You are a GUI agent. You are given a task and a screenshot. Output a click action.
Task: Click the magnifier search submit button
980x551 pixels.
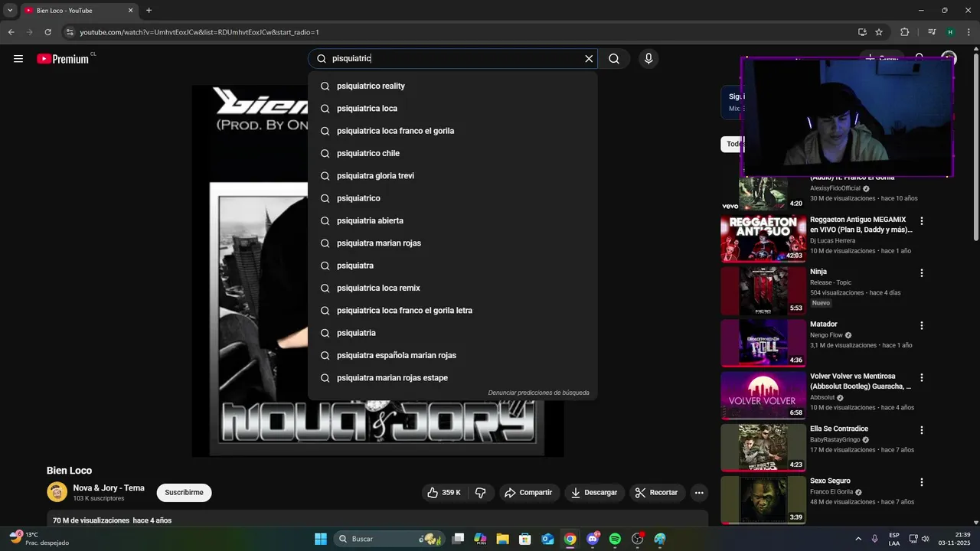(614, 59)
